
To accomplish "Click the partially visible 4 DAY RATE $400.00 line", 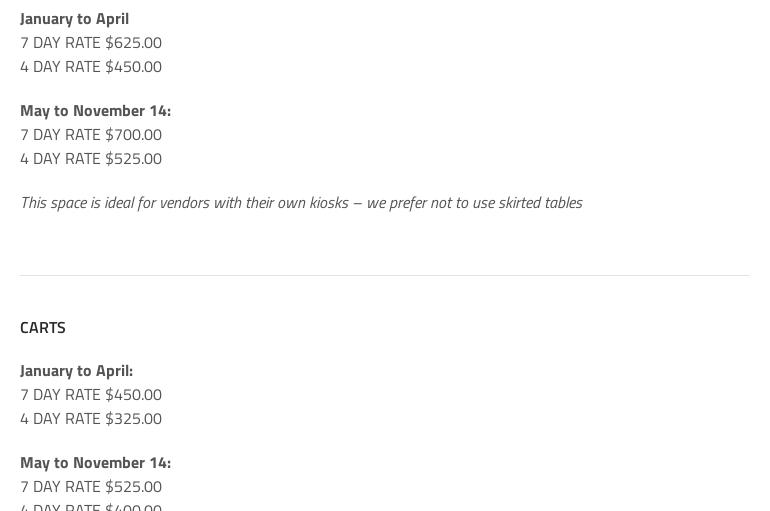I will [91, 506].
